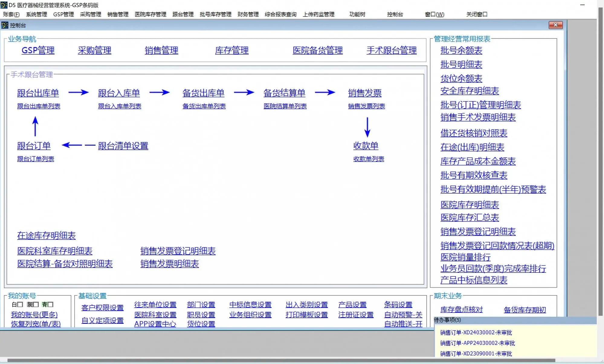The height and width of the screenshot is (364, 604).
Task: Click the 关闭窗口 menu item
Action: click(477, 14)
